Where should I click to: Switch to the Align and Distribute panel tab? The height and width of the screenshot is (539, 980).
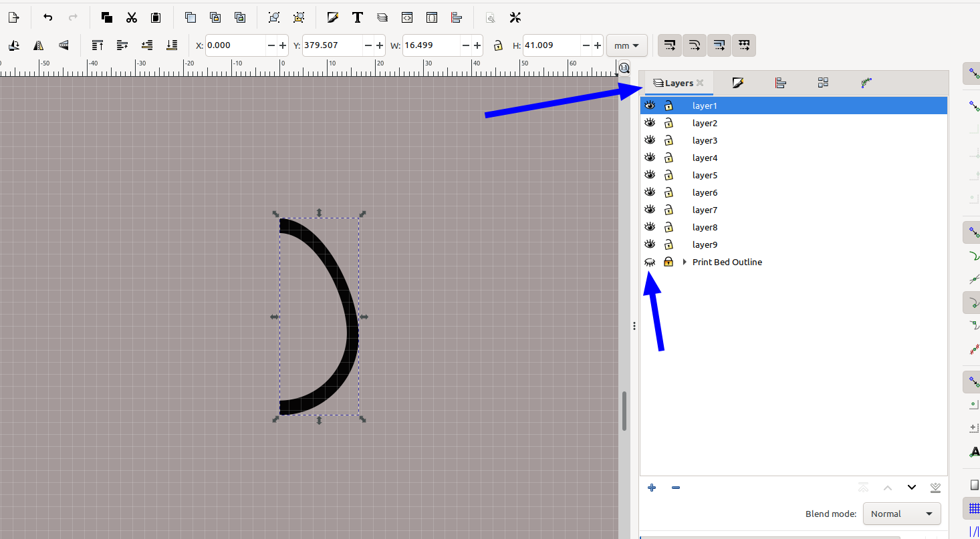[x=780, y=83]
